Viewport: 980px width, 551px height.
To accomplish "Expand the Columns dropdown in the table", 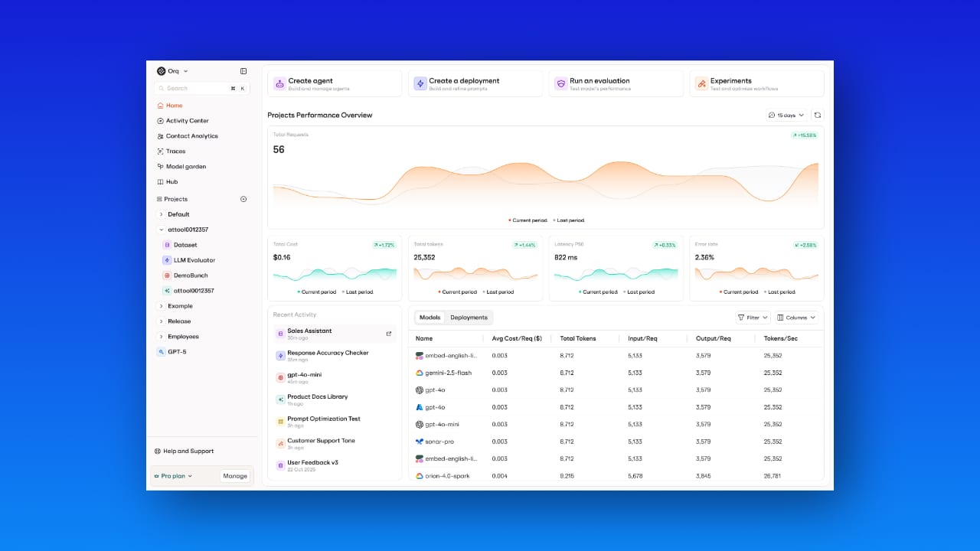I will coord(795,317).
